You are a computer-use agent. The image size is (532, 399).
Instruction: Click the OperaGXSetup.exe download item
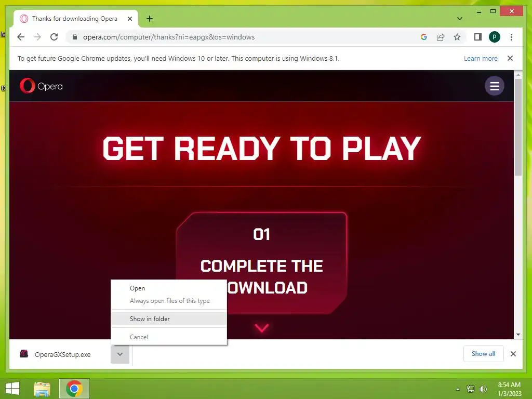pos(63,354)
